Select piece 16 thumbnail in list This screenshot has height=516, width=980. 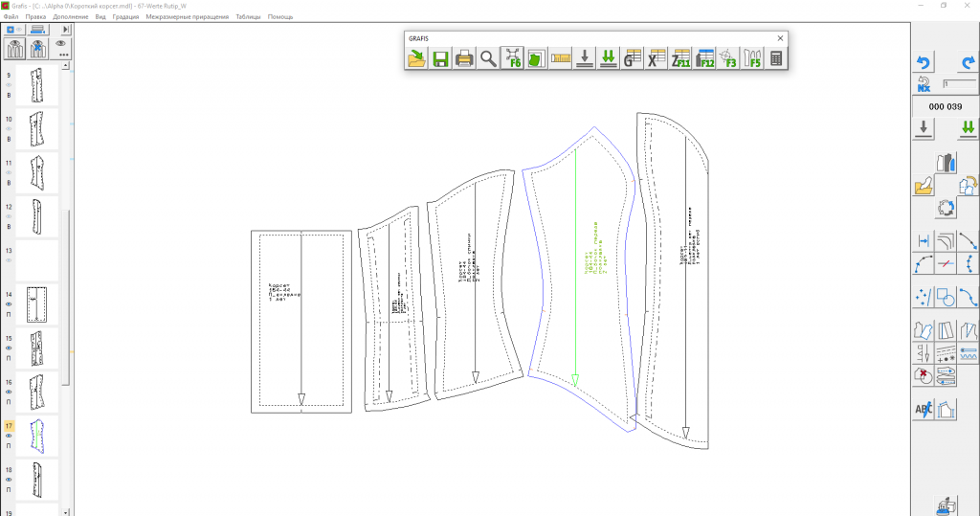pyautogui.click(x=36, y=392)
